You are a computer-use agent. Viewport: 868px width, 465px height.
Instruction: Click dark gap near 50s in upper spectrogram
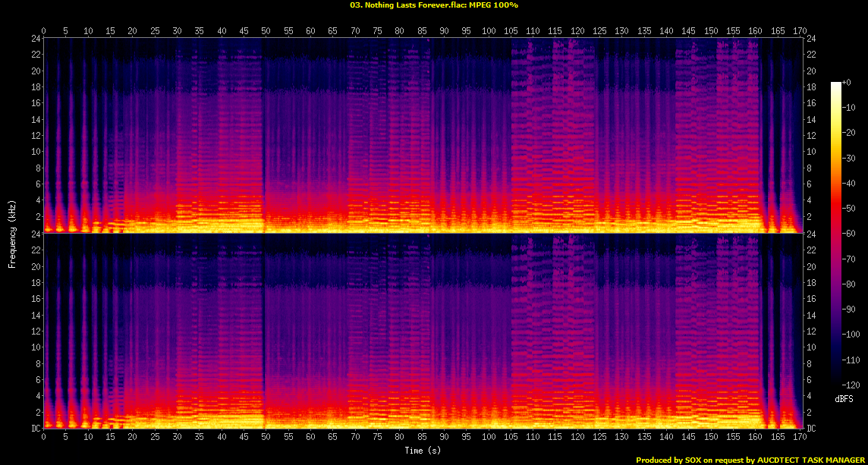click(264, 137)
